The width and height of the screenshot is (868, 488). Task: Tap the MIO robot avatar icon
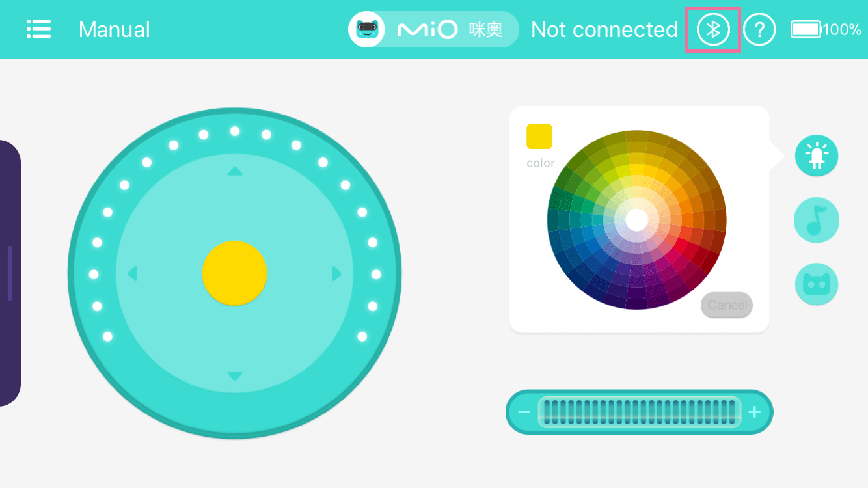click(367, 29)
